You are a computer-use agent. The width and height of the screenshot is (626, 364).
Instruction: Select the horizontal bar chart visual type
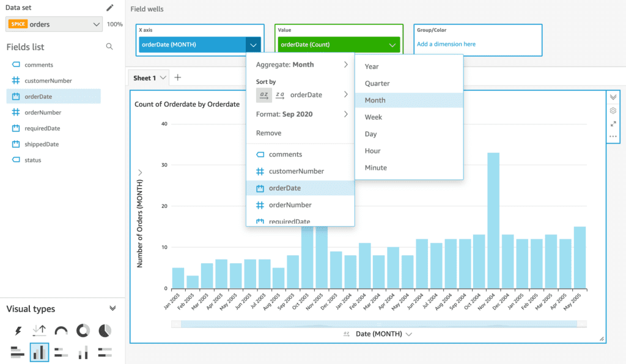click(x=17, y=352)
